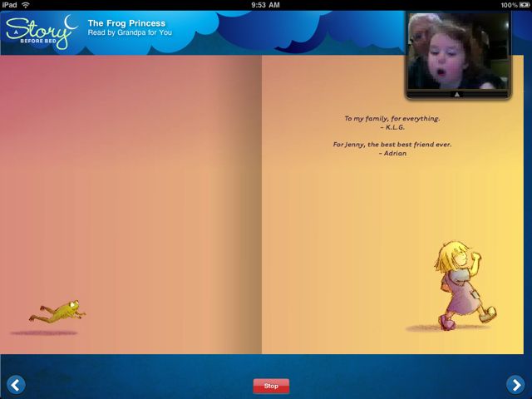Tap the walking girl illustration

click(465, 285)
